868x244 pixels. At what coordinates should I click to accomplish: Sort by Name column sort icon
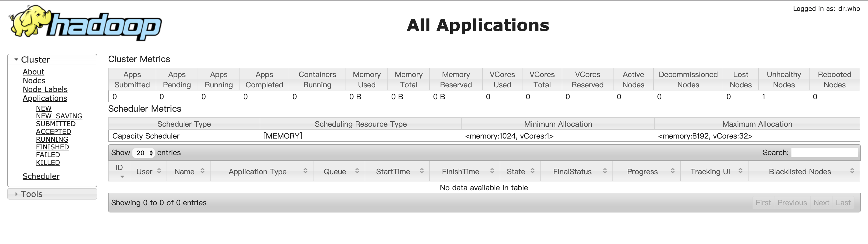pos(203,171)
